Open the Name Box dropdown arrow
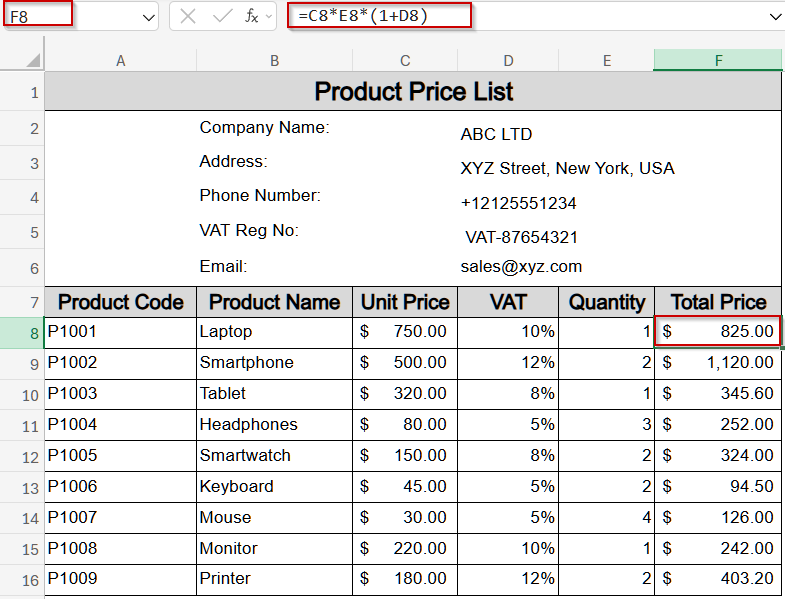Screen dimensions: 785x599 (148, 17)
